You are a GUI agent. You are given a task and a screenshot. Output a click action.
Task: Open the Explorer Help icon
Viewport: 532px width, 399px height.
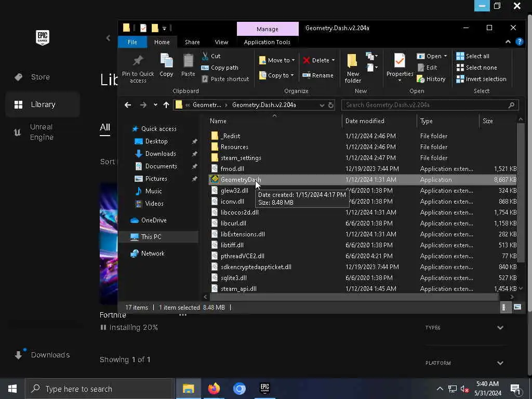[x=519, y=42]
